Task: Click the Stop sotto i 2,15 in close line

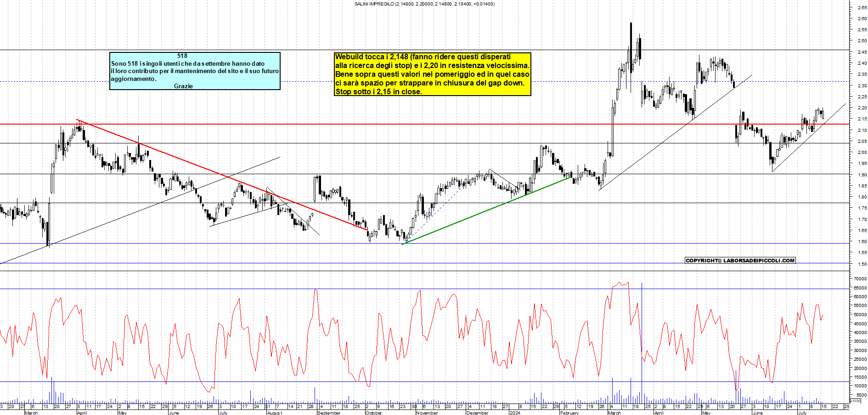Action: (x=378, y=91)
